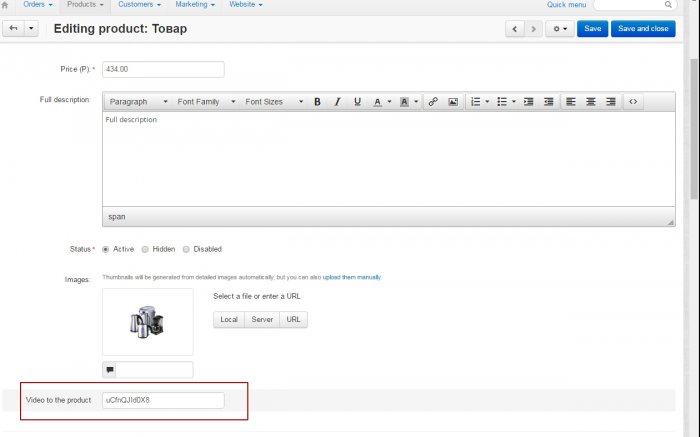This screenshot has width=700, height=437.
Task: Toggle italic formatting
Action: click(337, 102)
